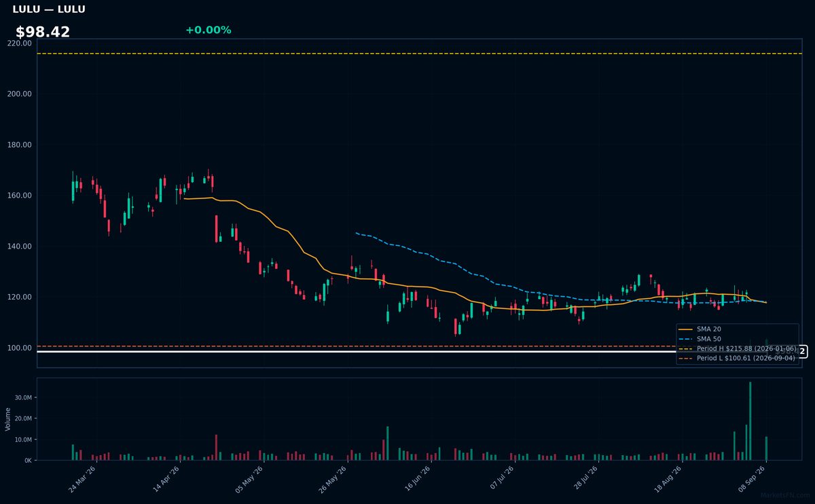Click the vertical Volume axis title
Viewport: 815px width, 504px height.
click(x=8, y=419)
